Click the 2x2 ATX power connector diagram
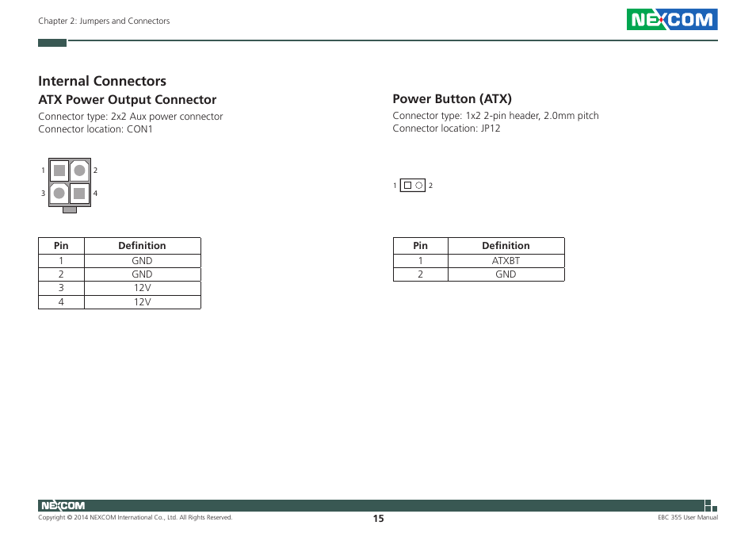Screen dimensions: 756x533 coord(70,186)
